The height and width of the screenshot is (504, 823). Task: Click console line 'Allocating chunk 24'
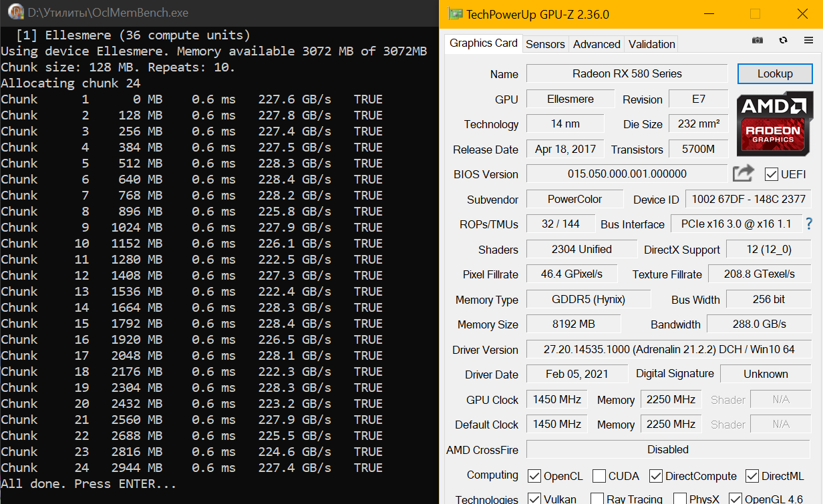click(71, 83)
